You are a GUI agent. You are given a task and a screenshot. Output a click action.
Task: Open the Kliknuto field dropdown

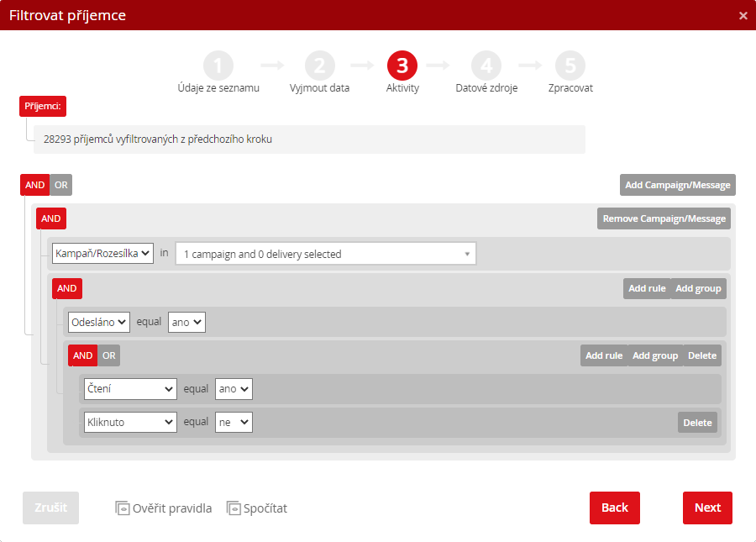coord(130,422)
